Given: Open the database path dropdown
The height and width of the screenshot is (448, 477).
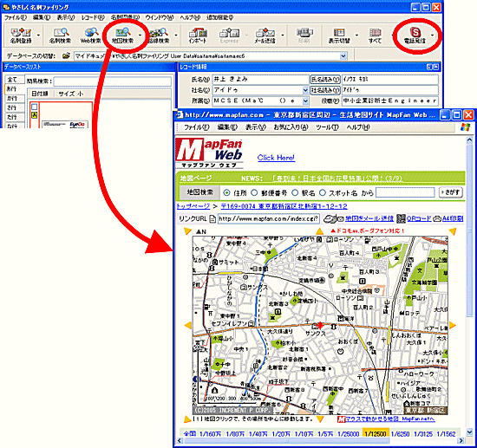Looking at the screenshot, I should [343, 56].
